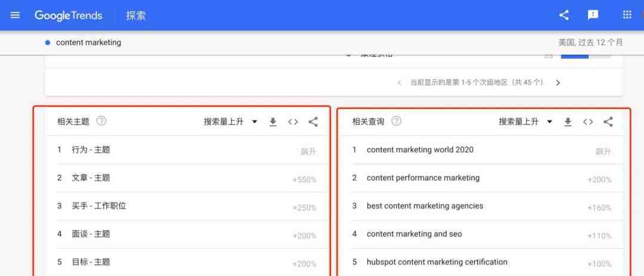Click the 当前显示的是第 1-5 个次级地区 pagination text
Screen dimensions: 644x276
(476, 82)
